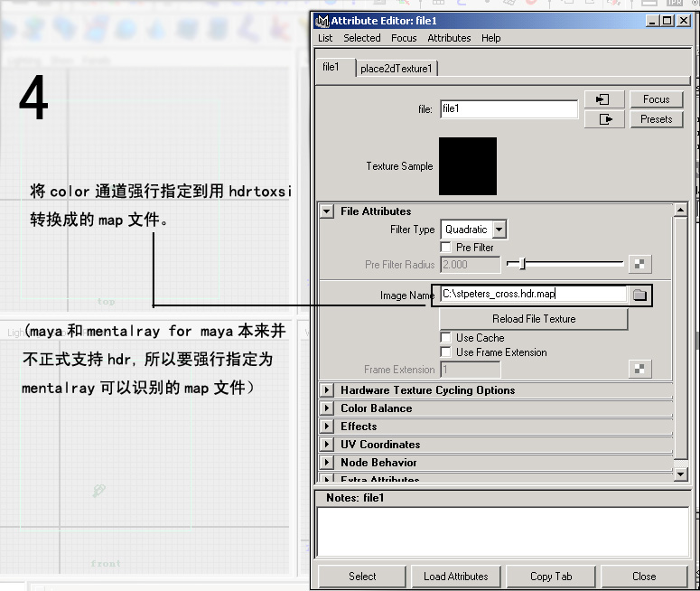Click the Copy Tab button

click(x=551, y=577)
